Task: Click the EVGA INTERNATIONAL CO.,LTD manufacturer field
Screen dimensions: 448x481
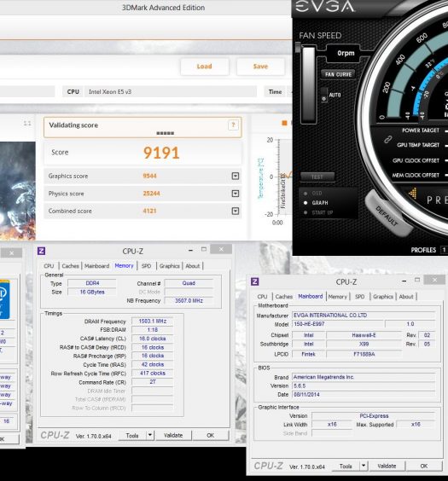Action: [x=364, y=315]
